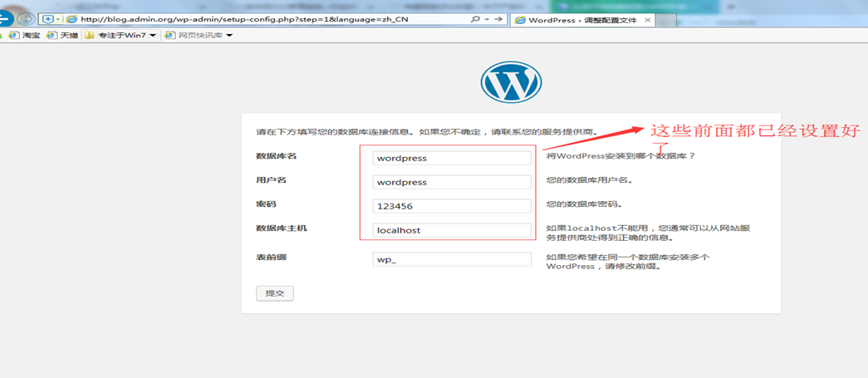Click text 将WordPress安装到哪个数据库？
Screen dimensions: 868x378
click(620, 156)
